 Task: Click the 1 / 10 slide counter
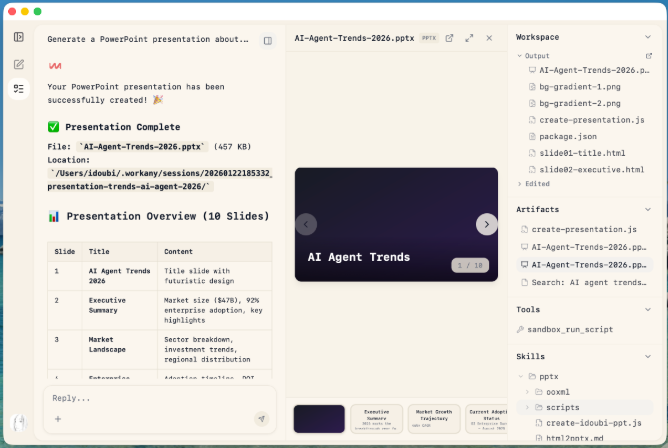click(x=470, y=265)
